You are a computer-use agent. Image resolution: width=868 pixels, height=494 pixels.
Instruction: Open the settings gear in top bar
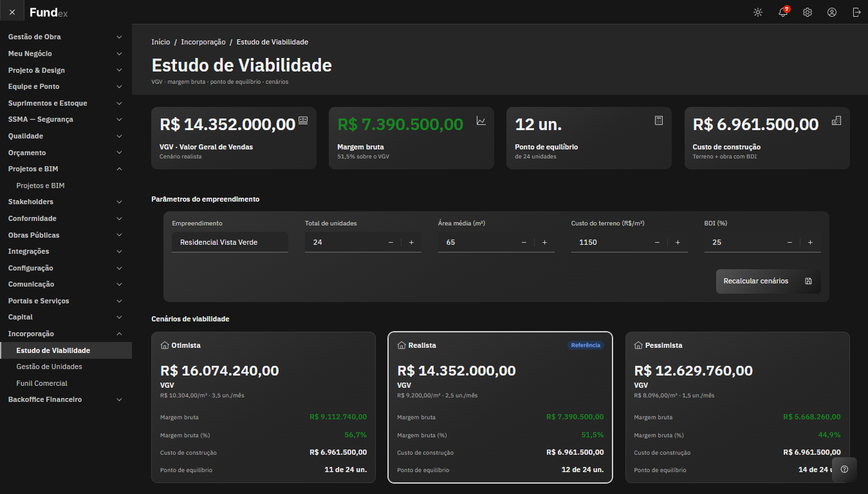(808, 12)
